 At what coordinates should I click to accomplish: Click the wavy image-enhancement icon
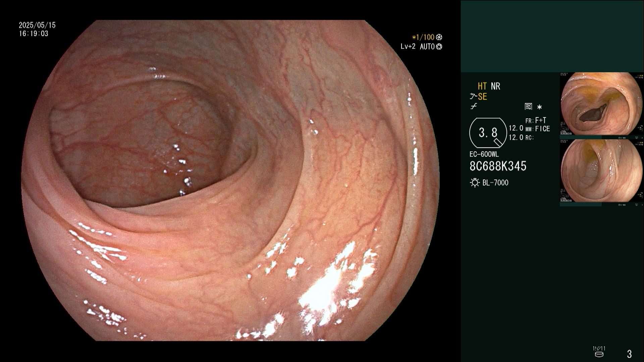point(528,107)
